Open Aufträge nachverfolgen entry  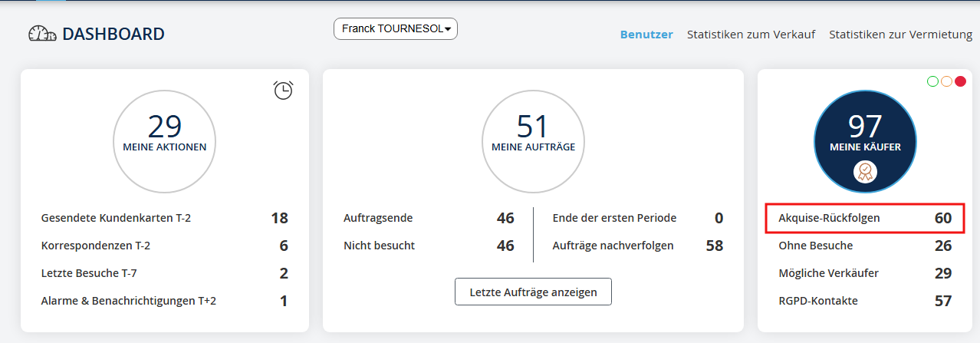(x=613, y=246)
